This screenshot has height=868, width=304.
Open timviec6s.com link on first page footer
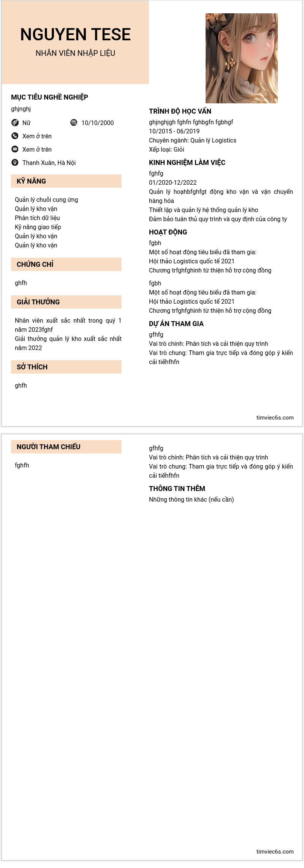[275, 417]
